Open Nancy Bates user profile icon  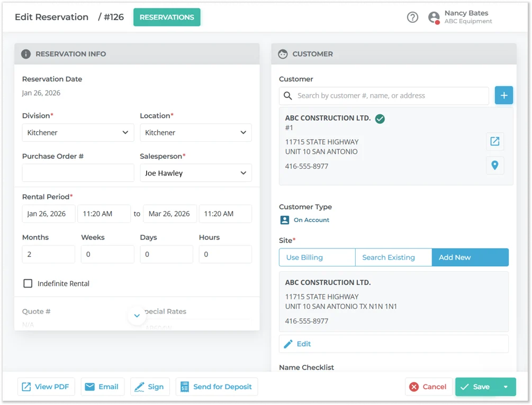(x=434, y=17)
